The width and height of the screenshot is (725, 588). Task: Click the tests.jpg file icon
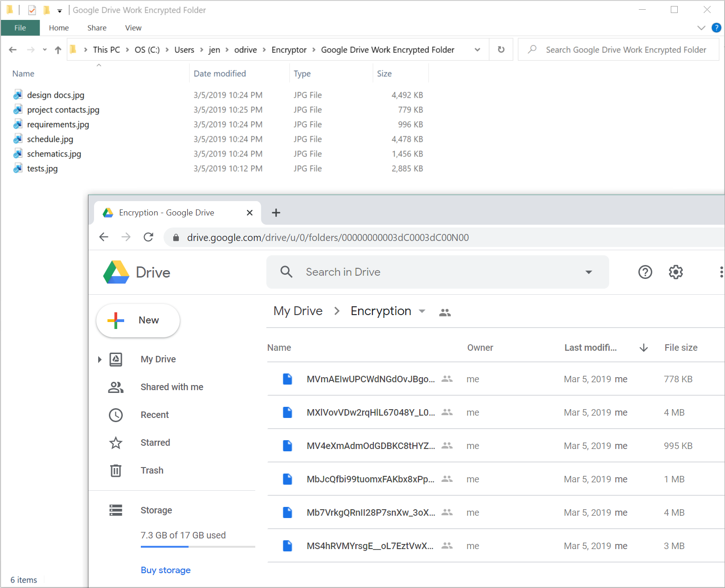(18, 168)
